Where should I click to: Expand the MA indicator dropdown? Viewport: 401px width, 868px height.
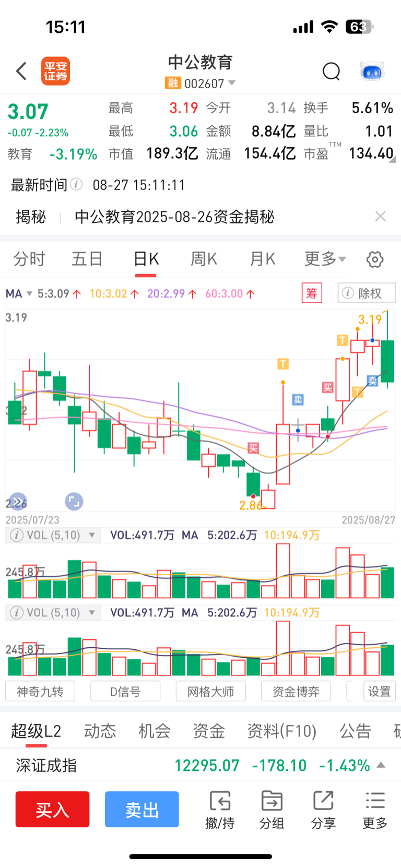coord(29,293)
